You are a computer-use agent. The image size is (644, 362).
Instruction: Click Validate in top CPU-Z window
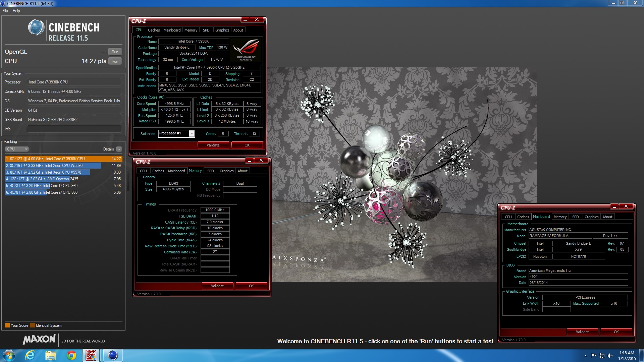pos(213,145)
